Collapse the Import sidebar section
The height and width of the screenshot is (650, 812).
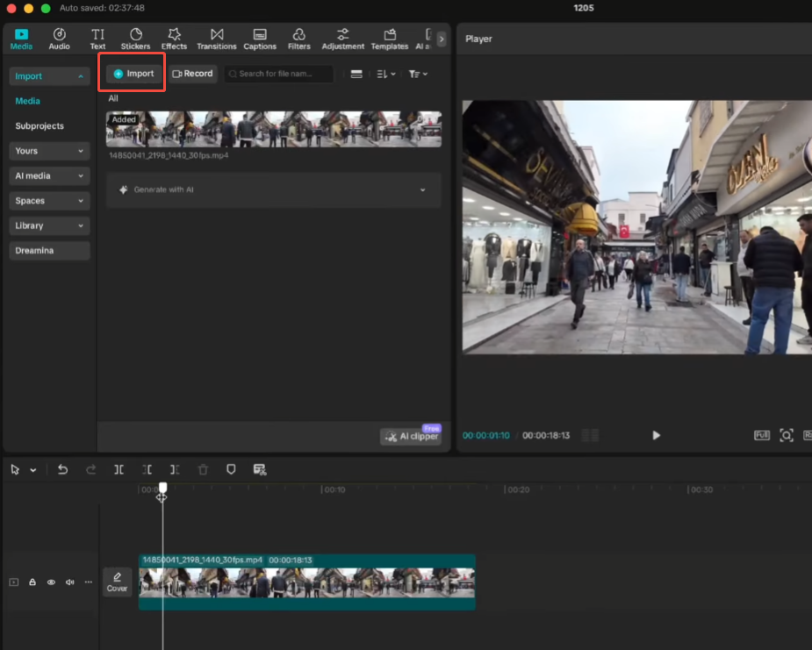coord(49,76)
